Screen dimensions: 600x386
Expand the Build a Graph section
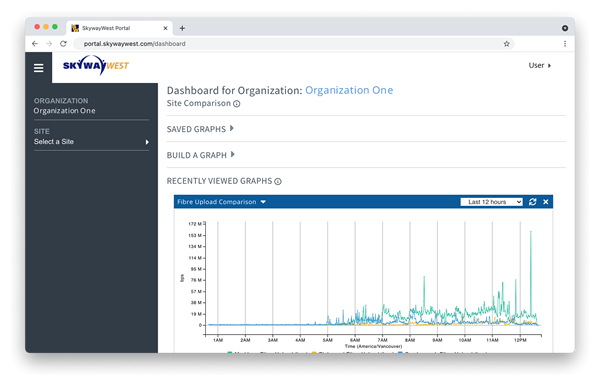click(x=201, y=155)
